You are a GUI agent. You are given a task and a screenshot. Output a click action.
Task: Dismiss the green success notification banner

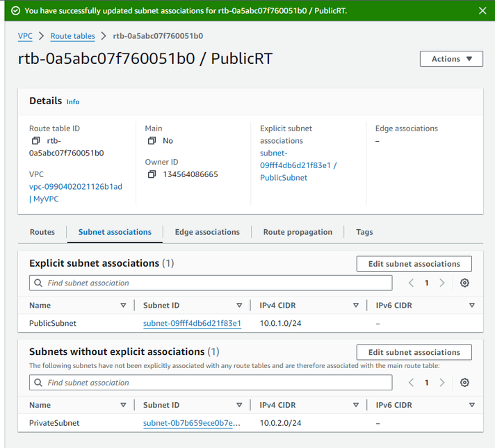(482, 10)
